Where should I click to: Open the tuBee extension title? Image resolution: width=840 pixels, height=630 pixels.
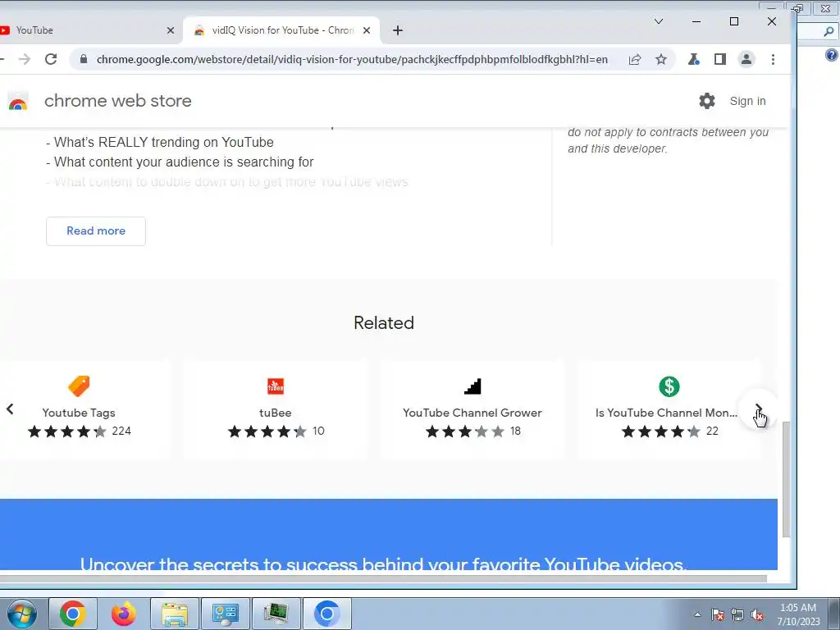276,413
